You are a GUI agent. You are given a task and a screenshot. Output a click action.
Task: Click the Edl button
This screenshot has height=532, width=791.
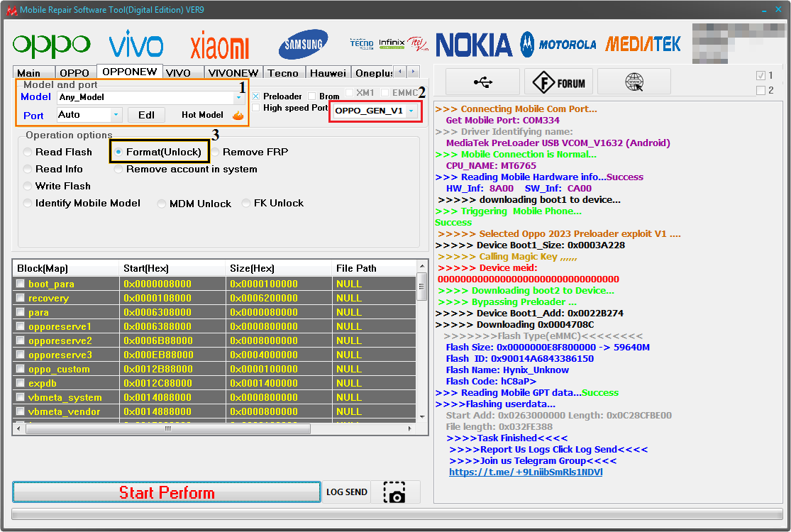point(146,115)
